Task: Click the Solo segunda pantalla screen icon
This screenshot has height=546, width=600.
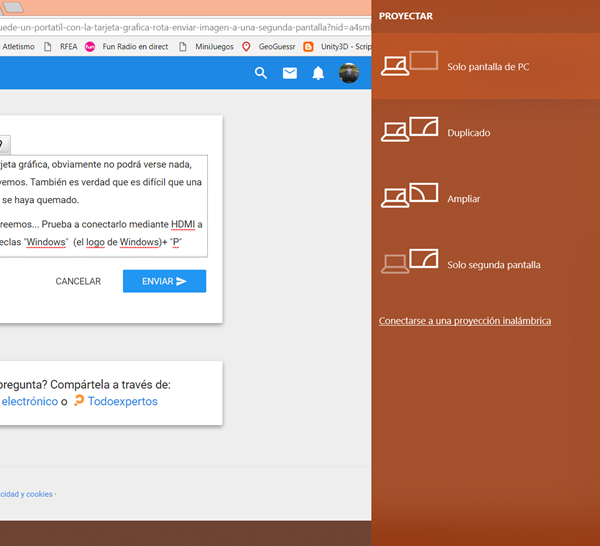Action: coord(424,259)
